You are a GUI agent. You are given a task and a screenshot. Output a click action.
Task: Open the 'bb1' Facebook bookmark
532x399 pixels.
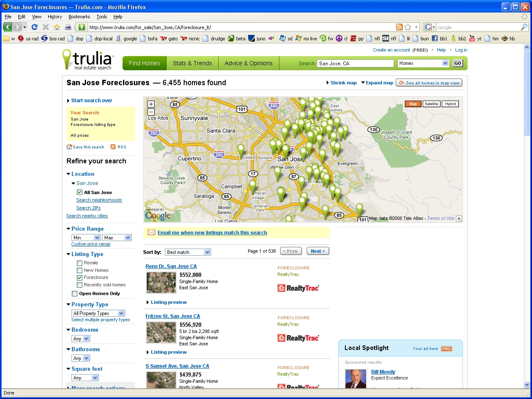pyautogui.click(x=439, y=38)
